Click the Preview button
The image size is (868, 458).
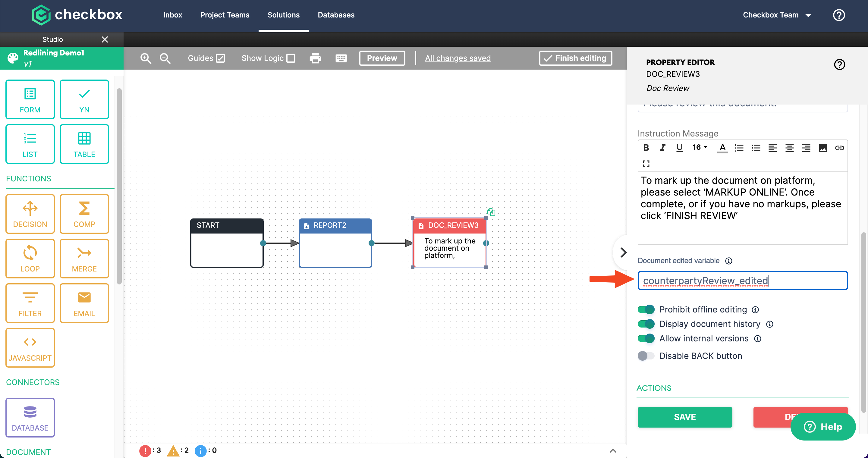pos(382,58)
